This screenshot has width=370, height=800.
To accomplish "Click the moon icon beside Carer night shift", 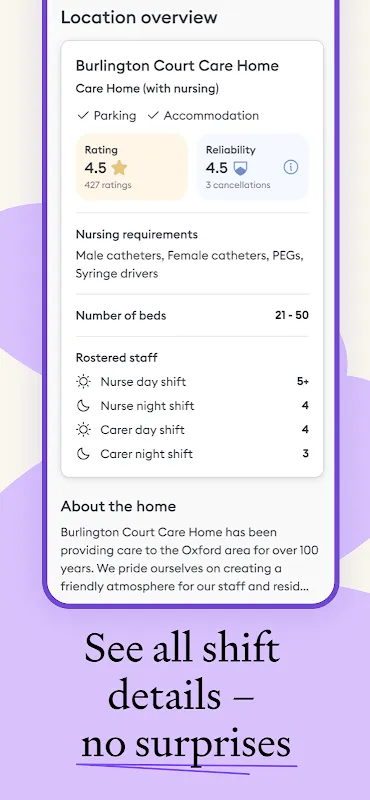I will click(x=83, y=454).
